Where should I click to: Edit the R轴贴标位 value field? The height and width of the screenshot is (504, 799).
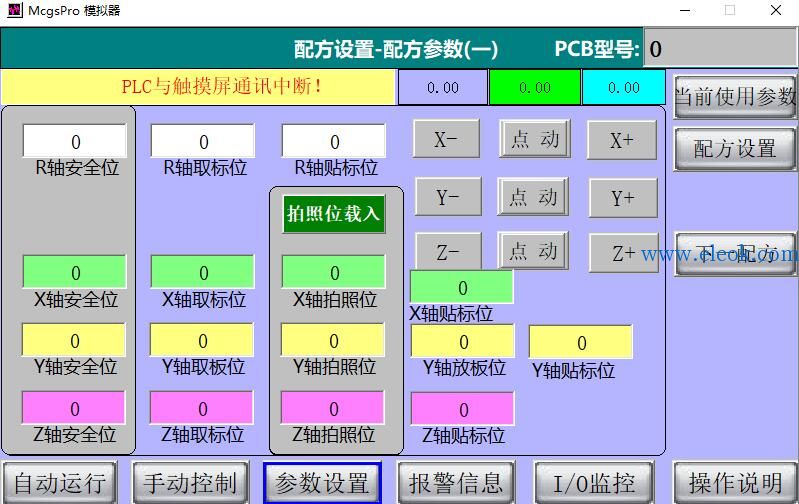pos(334,141)
